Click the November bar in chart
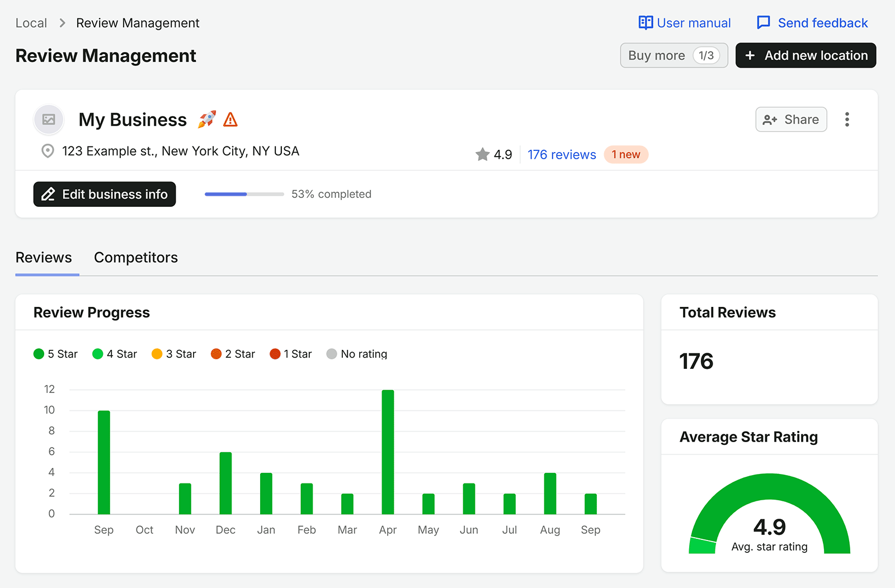This screenshot has width=895, height=588. tap(185, 499)
